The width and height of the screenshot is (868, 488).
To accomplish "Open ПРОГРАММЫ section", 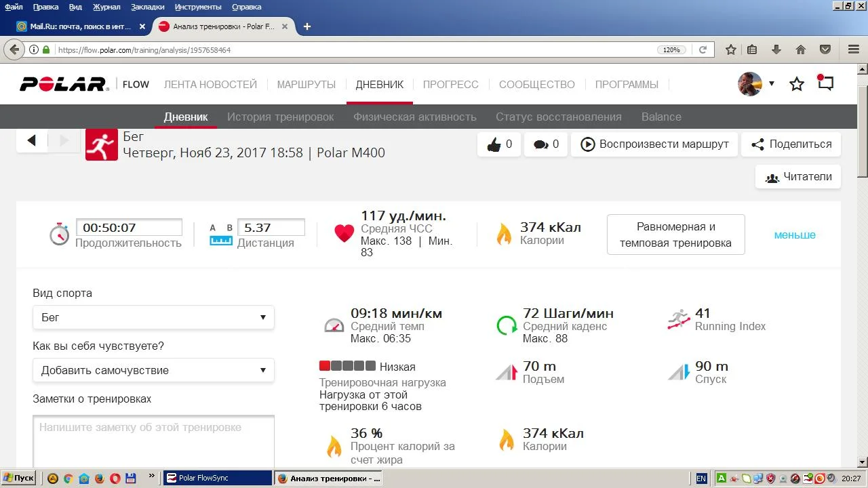I will click(x=627, y=85).
